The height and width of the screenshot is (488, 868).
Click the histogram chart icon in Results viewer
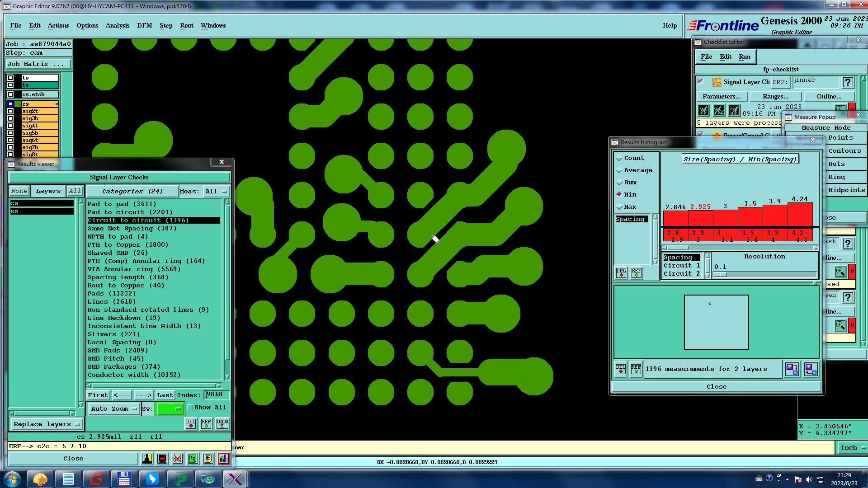pos(223,459)
